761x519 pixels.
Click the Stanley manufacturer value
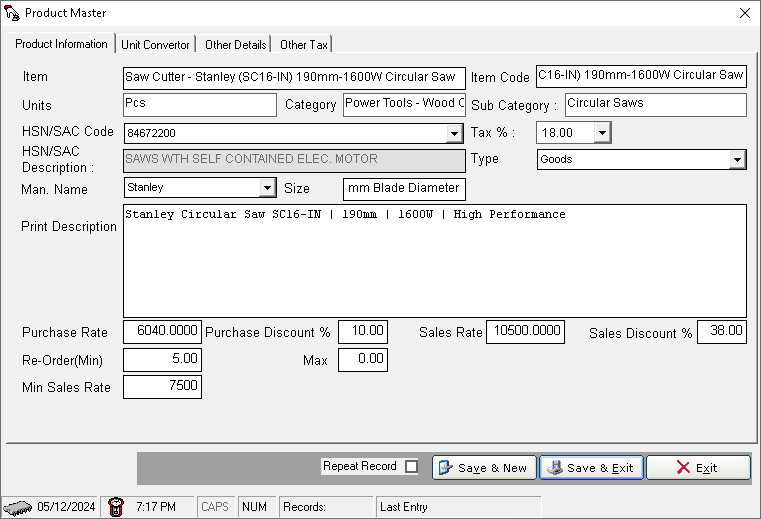[145, 187]
